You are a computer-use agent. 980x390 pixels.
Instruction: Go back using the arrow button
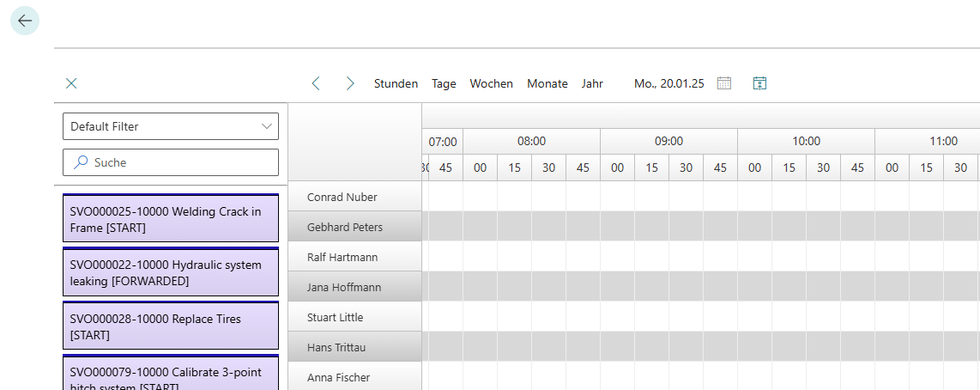[x=25, y=21]
